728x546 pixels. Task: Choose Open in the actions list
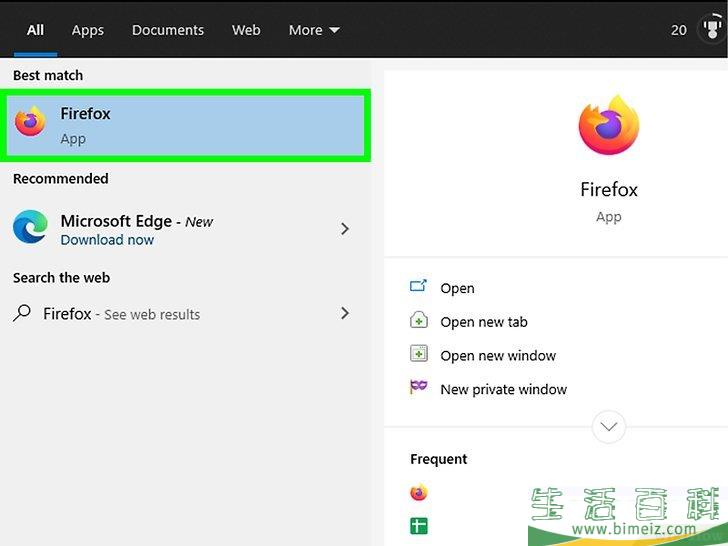pos(457,288)
